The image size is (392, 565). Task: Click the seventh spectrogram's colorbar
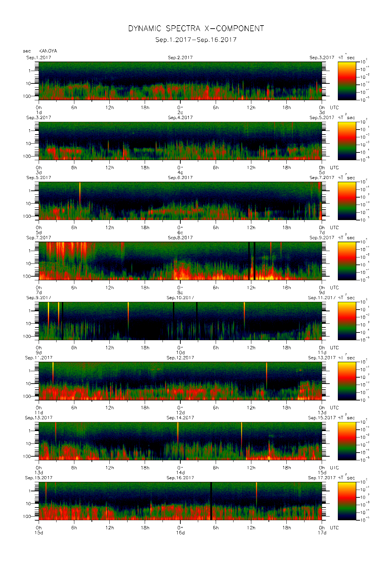347,441
